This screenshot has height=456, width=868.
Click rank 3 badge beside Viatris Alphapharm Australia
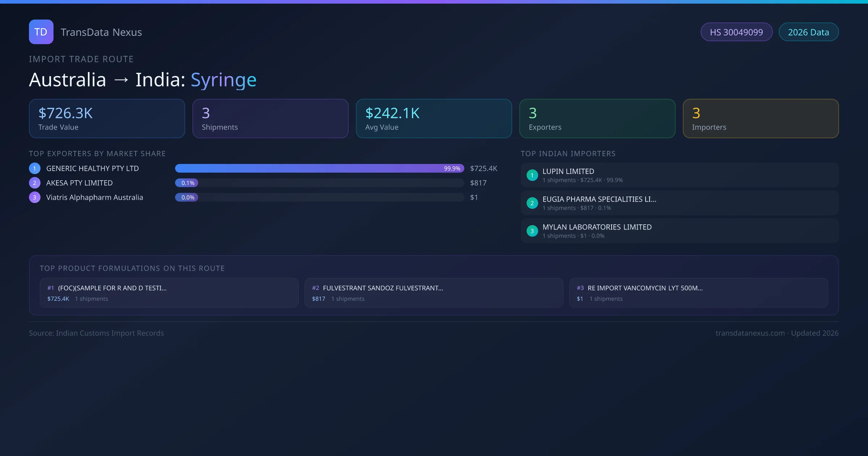[35, 197]
